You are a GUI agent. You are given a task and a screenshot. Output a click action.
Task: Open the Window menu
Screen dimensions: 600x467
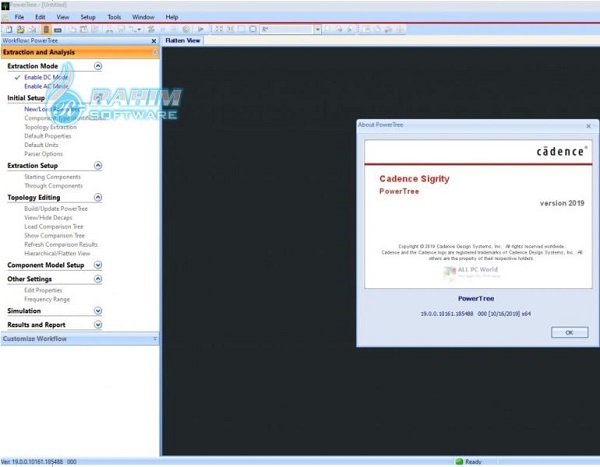(143, 17)
